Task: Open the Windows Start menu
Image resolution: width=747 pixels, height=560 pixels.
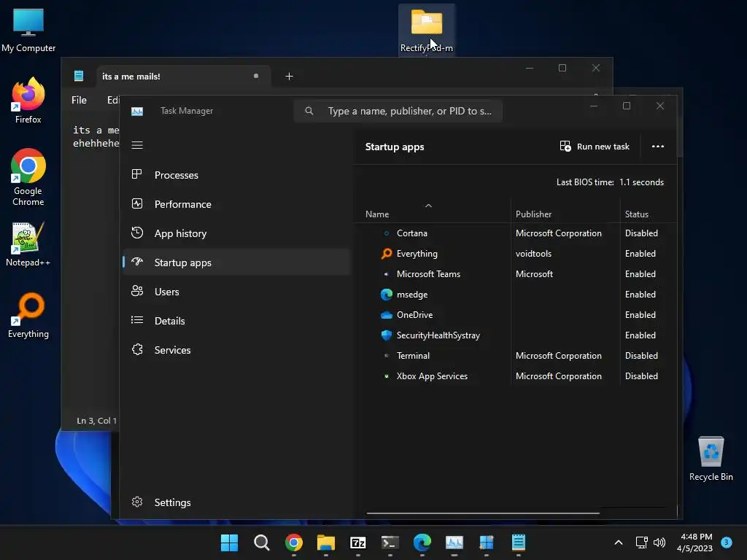Action: coord(229,542)
